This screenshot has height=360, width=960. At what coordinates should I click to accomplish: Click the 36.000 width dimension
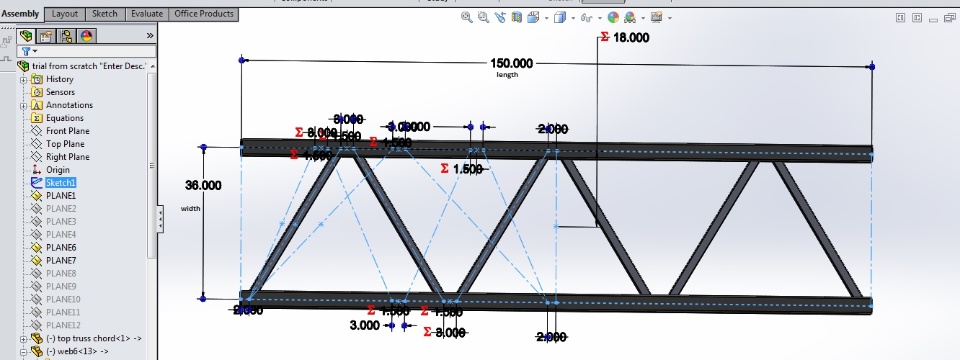click(203, 186)
